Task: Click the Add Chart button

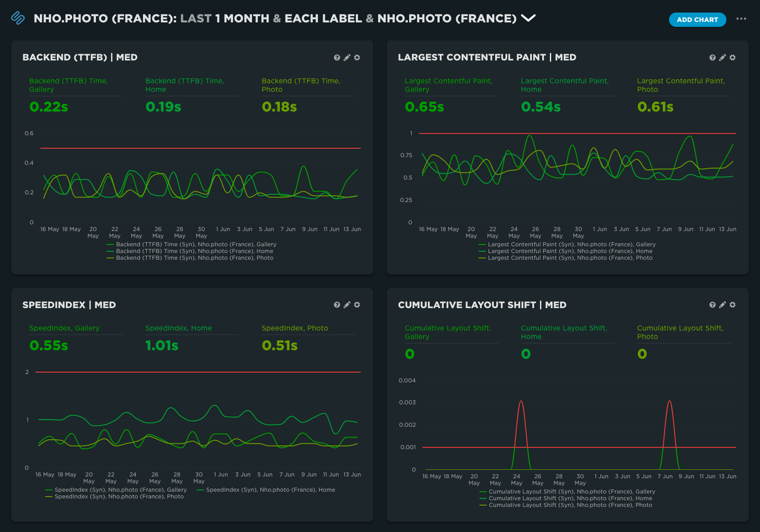Action: 697,20
